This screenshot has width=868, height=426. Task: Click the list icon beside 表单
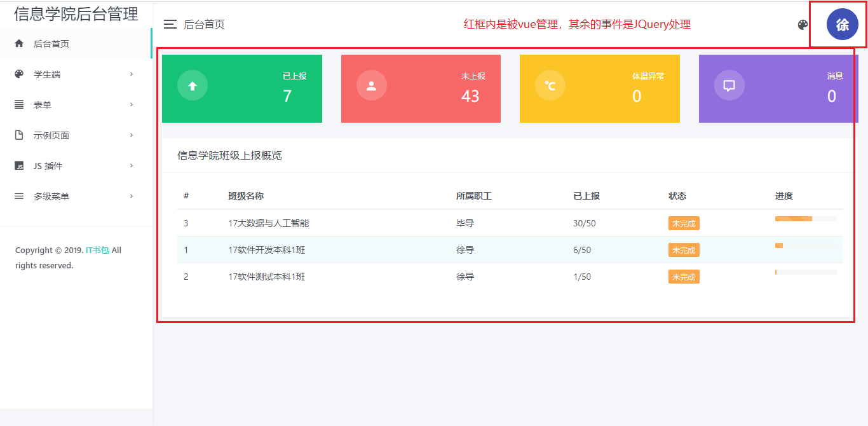pyautogui.click(x=19, y=105)
